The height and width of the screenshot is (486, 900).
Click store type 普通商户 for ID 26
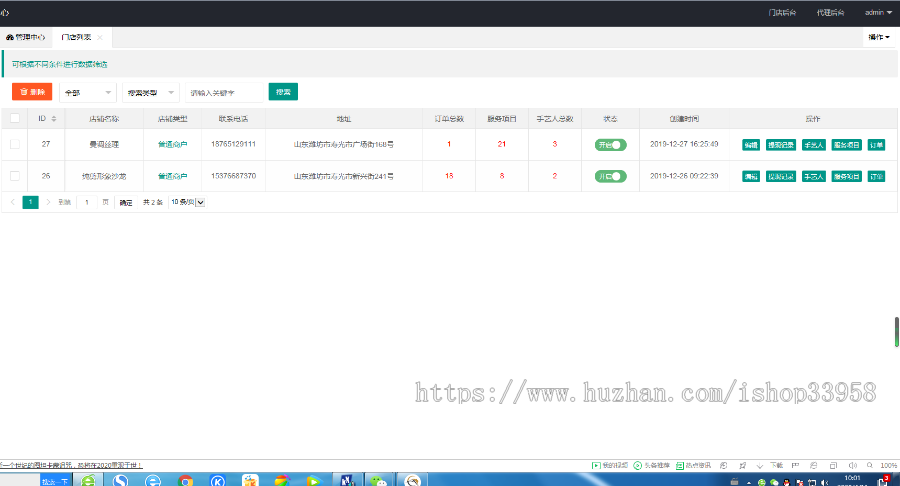click(x=172, y=176)
